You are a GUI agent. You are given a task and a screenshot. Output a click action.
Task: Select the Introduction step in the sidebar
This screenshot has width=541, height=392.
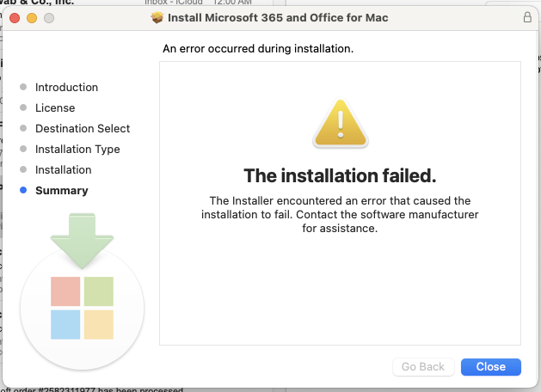(x=66, y=87)
